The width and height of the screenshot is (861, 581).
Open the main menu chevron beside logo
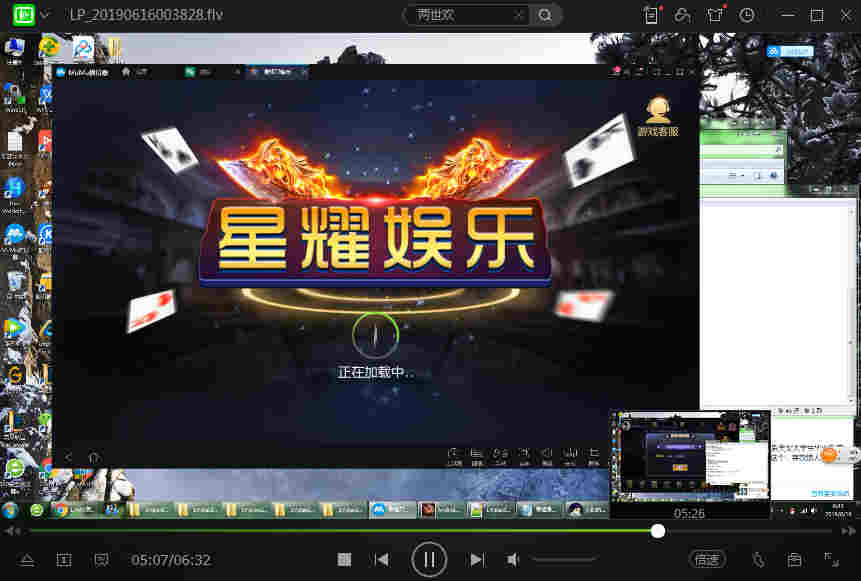point(45,14)
